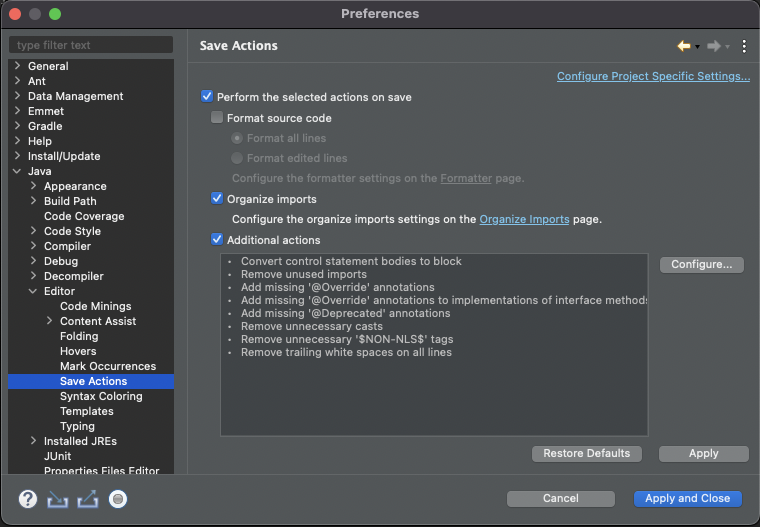
Task: Go back using the yellow back arrow
Action: 684,46
